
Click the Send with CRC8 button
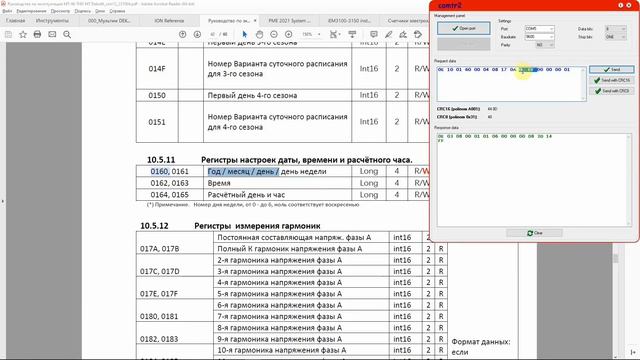click(x=611, y=91)
